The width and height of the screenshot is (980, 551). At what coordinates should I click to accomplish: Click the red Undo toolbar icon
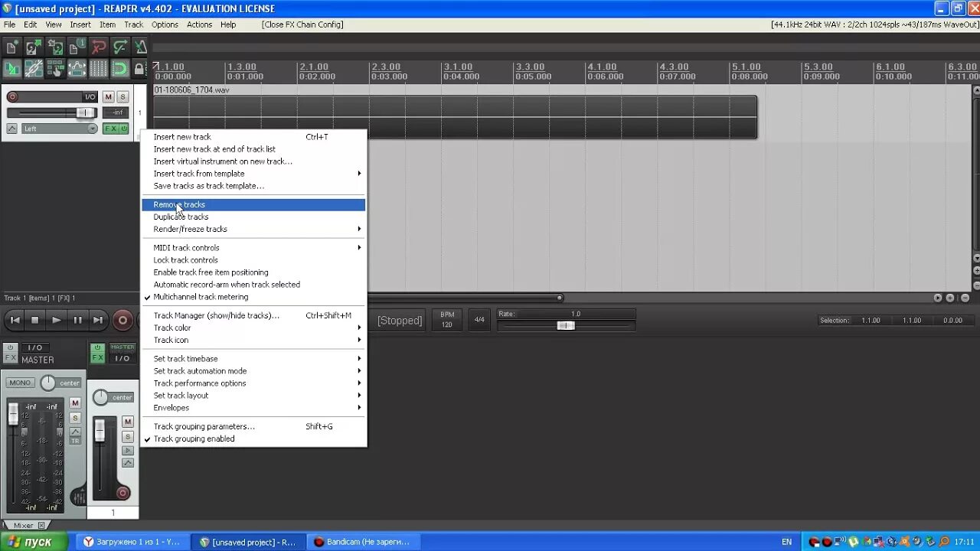point(99,47)
